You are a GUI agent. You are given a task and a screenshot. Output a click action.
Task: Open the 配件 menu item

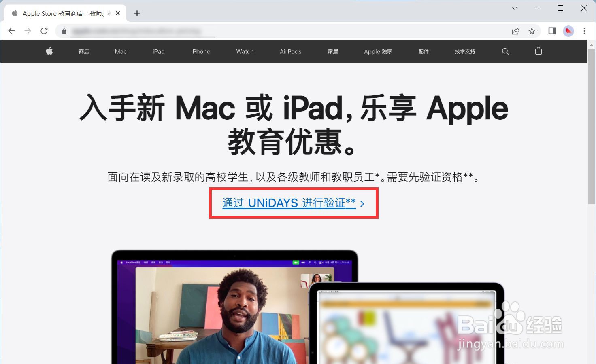click(424, 51)
